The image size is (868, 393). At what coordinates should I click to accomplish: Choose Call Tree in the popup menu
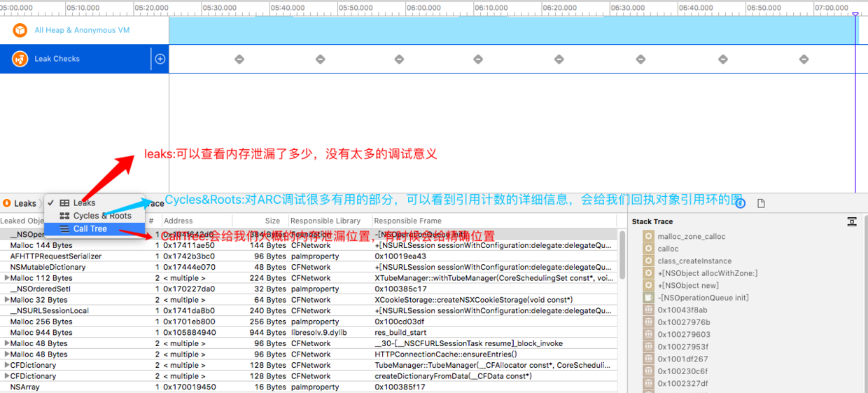(x=94, y=228)
